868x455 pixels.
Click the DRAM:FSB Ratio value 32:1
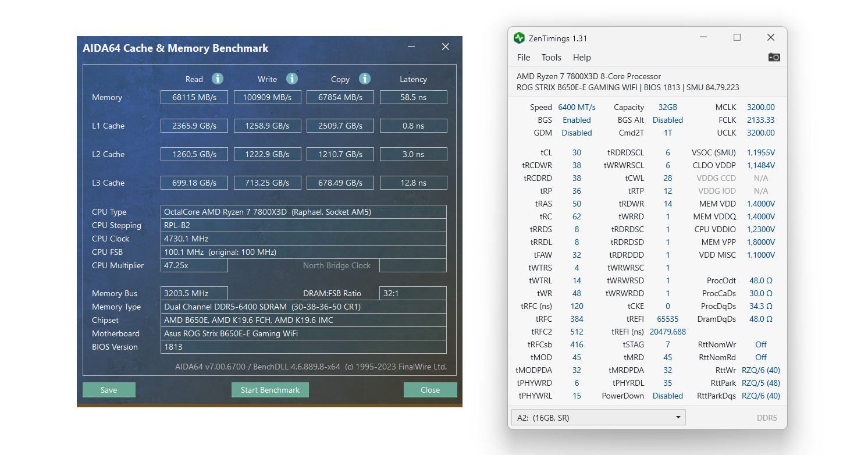(413, 293)
